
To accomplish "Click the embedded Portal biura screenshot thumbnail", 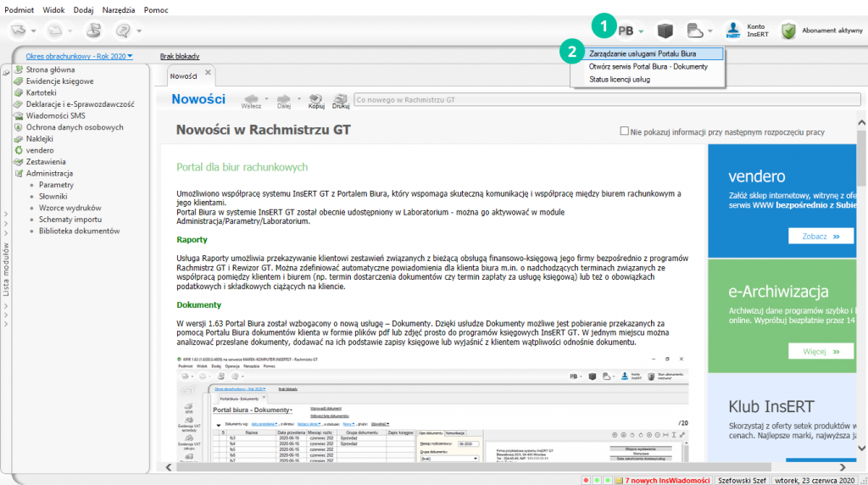I will point(432,409).
